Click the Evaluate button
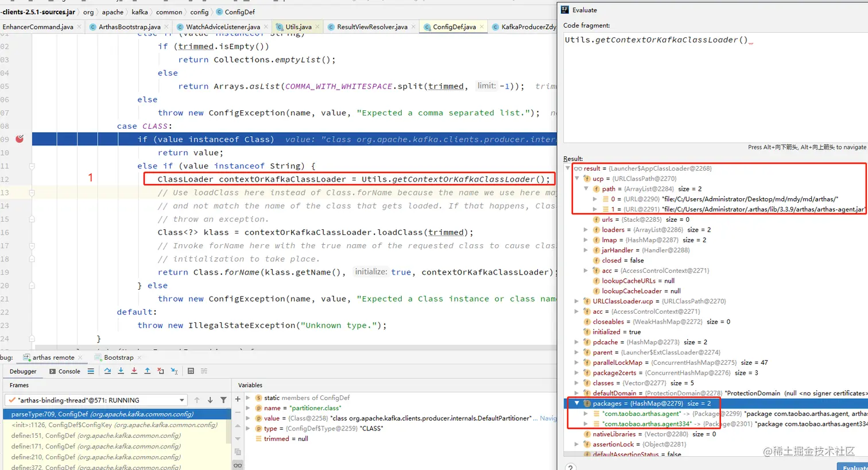The width and height of the screenshot is (868, 470). click(x=852, y=467)
